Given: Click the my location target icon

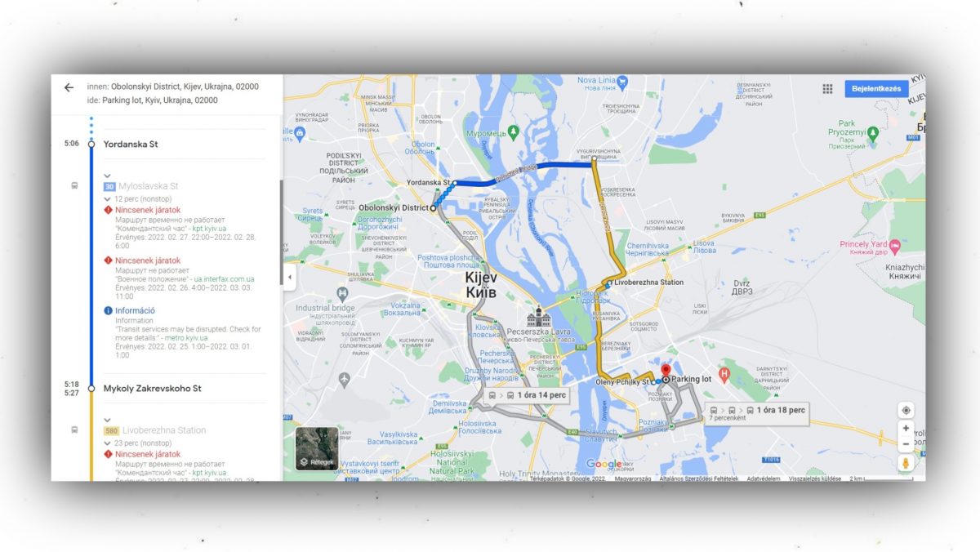Looking at the screenshot, I should [906, 410].
